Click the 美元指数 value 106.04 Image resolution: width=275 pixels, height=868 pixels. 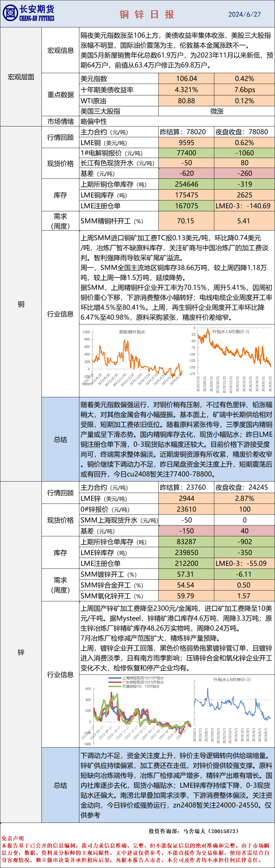186,79
